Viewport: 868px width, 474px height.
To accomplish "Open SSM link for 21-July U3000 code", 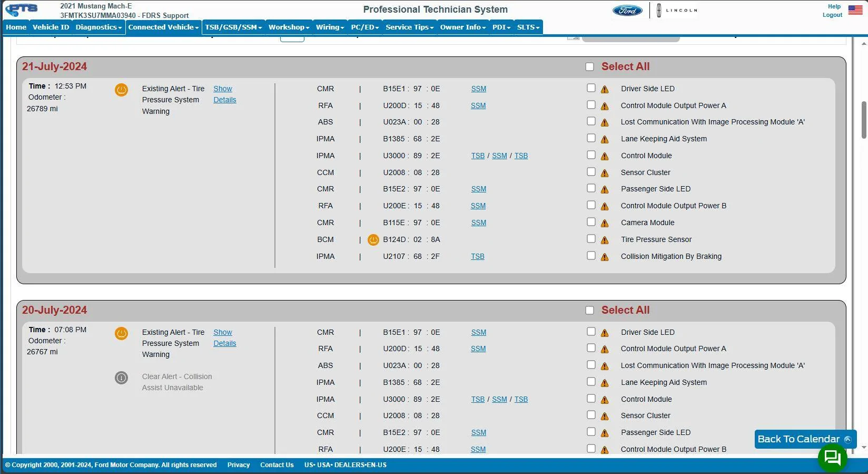I will pos(499,156).
